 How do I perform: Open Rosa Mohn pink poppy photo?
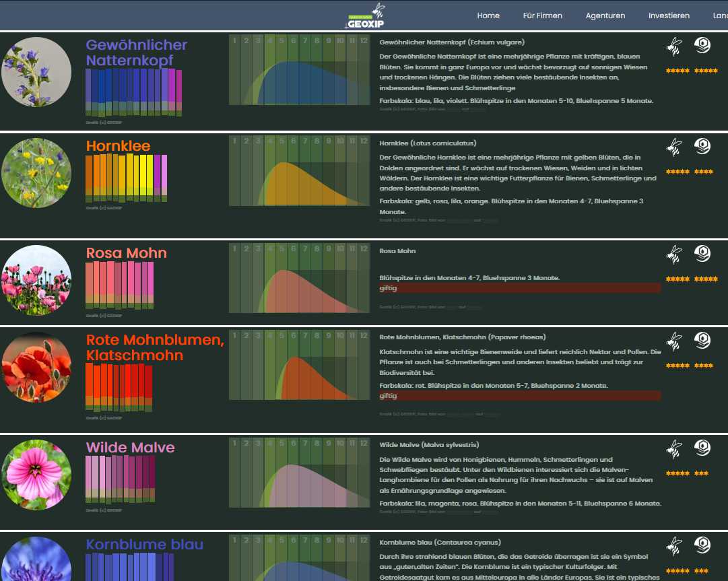click(x=36, y=280)
